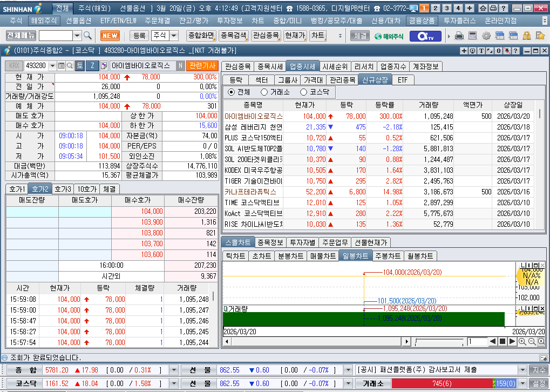Click the crossed-out pin icon in 주식종합2 title

[507, 51]
